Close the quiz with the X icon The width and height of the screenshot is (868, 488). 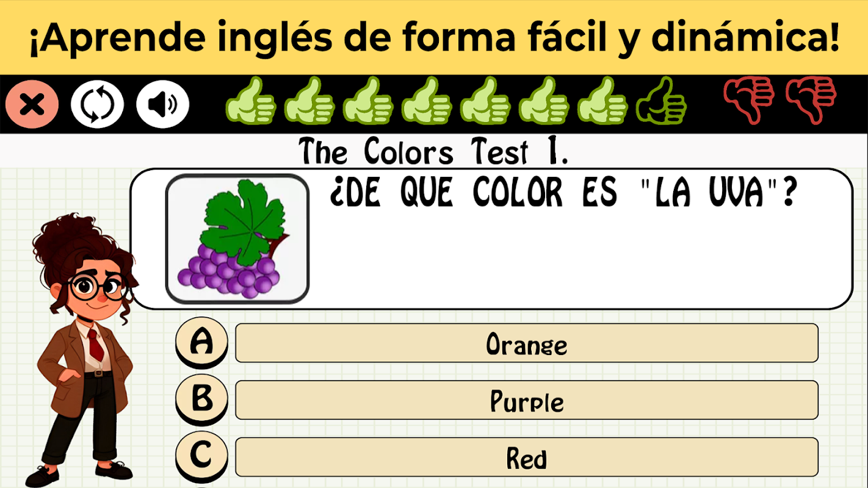point(32,106)
